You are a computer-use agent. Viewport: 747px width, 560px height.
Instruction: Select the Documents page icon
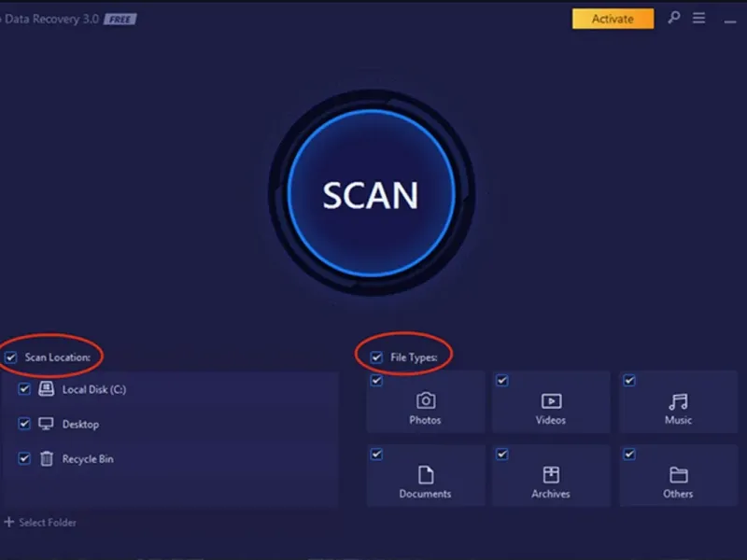pyautogui.click(x=426, y=475)
